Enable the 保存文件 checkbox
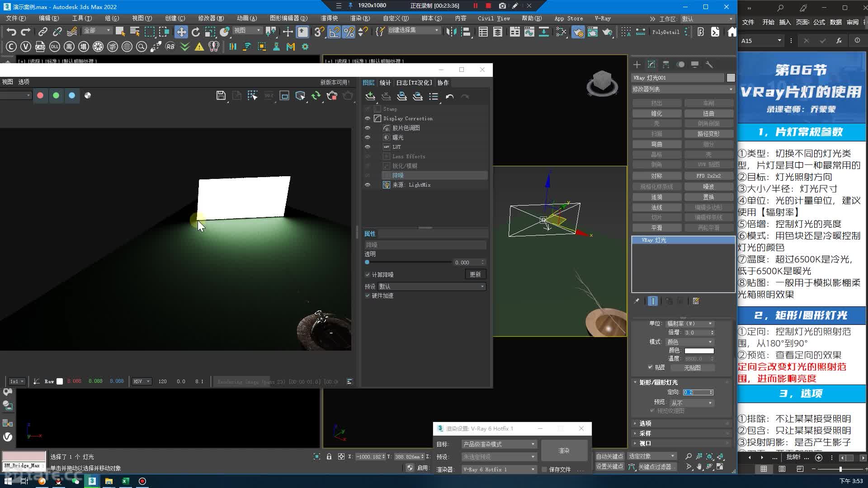This screenshot has height=488, width=868. [x=544, y=469]
